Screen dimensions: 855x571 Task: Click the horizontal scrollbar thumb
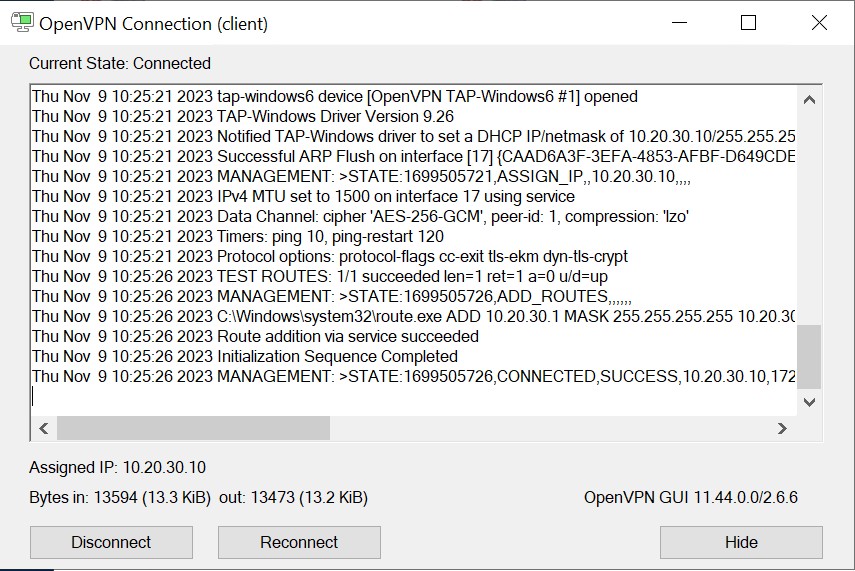194,429
